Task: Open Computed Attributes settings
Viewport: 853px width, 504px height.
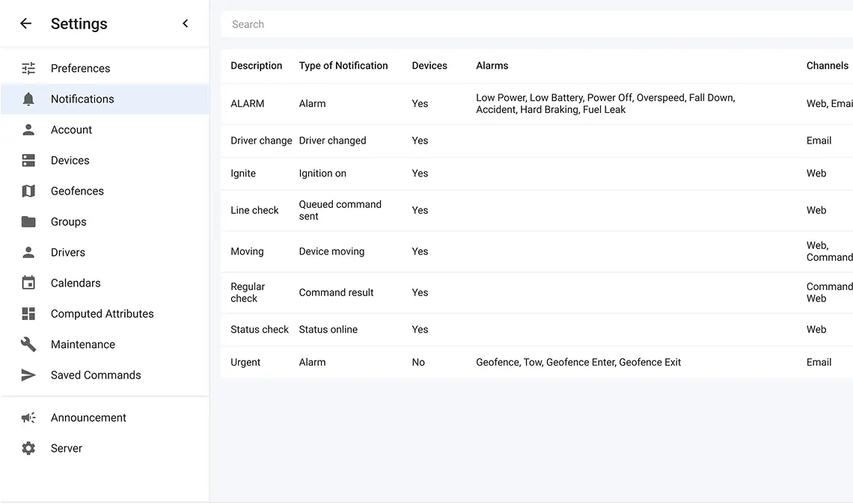Action: point(105,314)
